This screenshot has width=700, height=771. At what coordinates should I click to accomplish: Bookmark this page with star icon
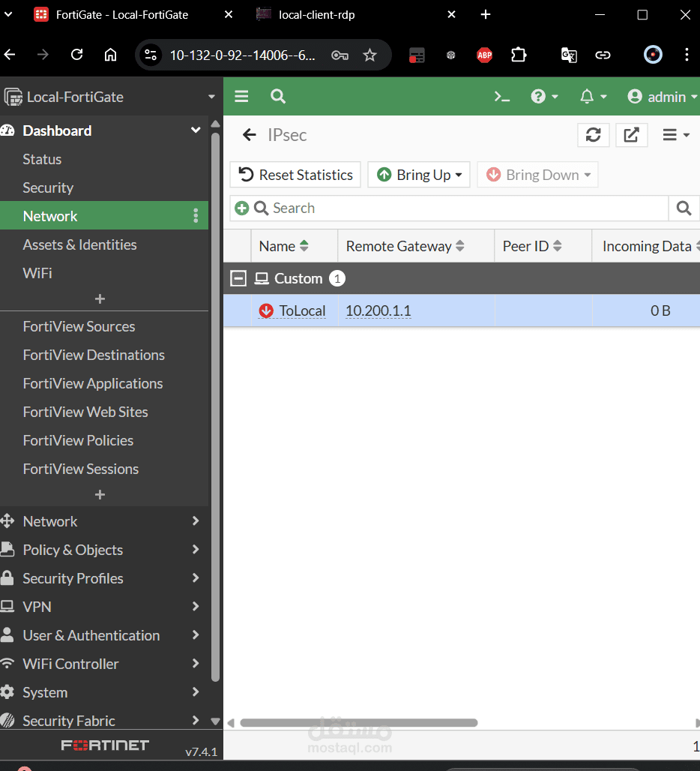coord(369,55)
